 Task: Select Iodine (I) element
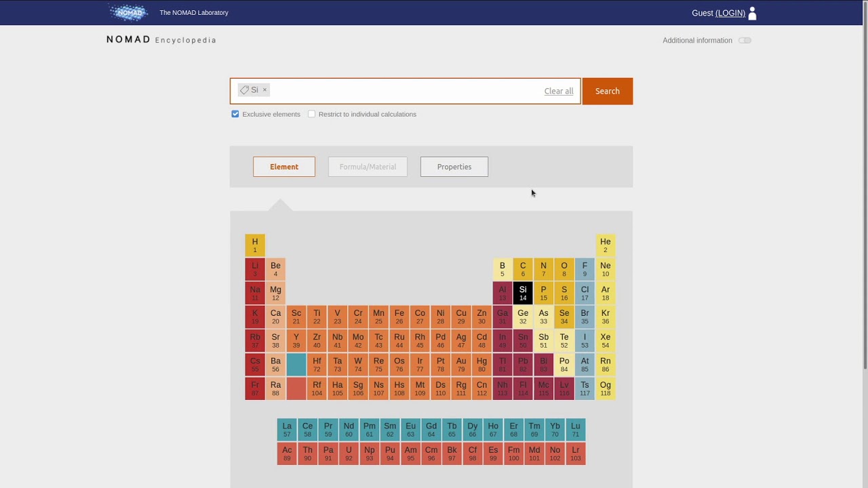585,340
